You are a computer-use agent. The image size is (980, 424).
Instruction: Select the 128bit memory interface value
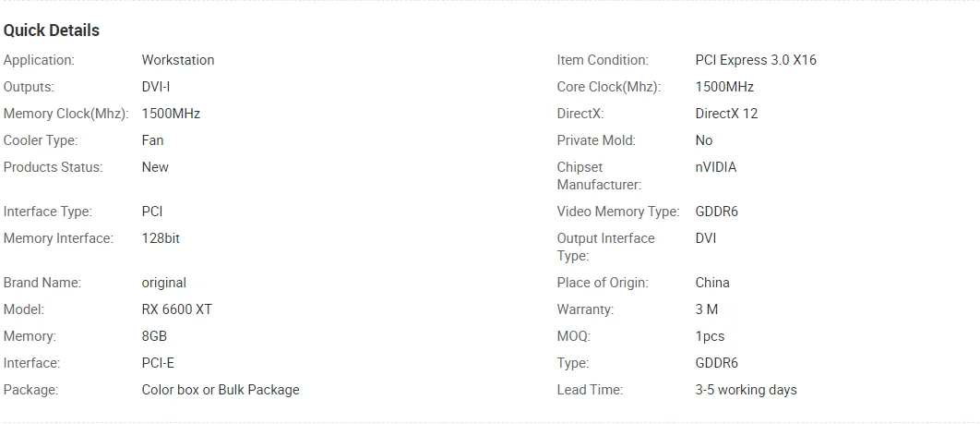point(161,238)
